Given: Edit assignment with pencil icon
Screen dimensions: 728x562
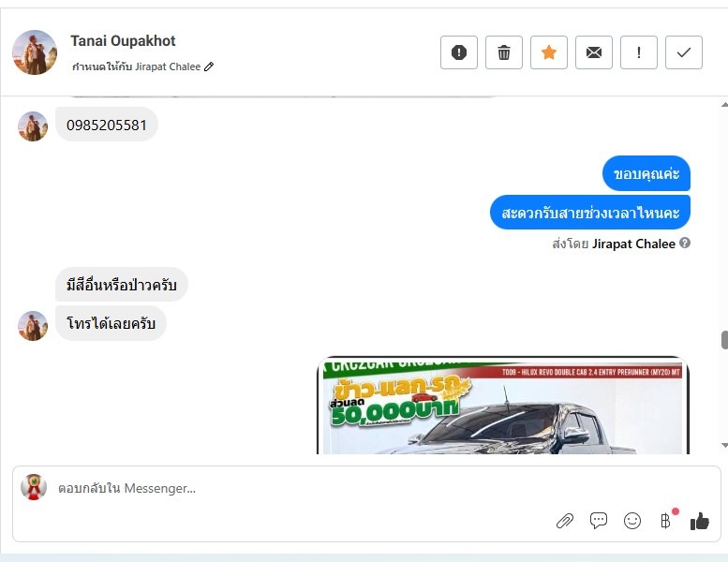Looking at the screenshot, I should 209,67.
